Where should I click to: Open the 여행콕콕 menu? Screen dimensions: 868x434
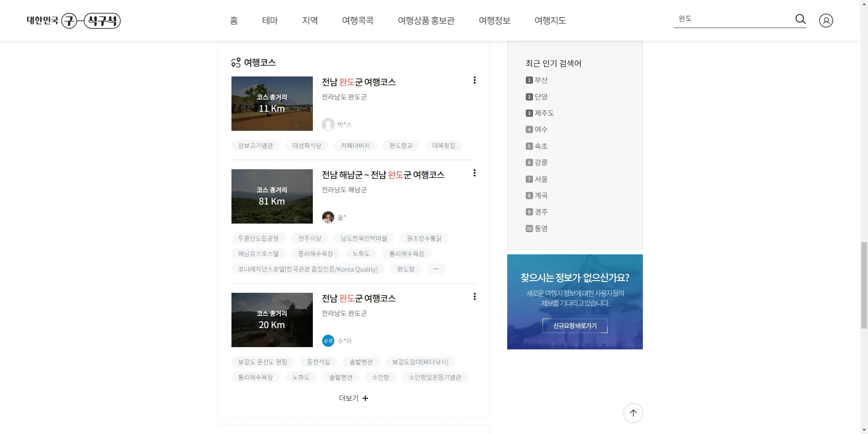point(358,20)
